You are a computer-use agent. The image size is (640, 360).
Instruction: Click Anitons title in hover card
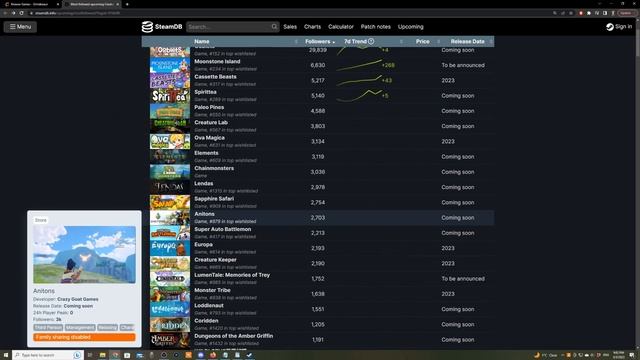[x=44, y=291]
